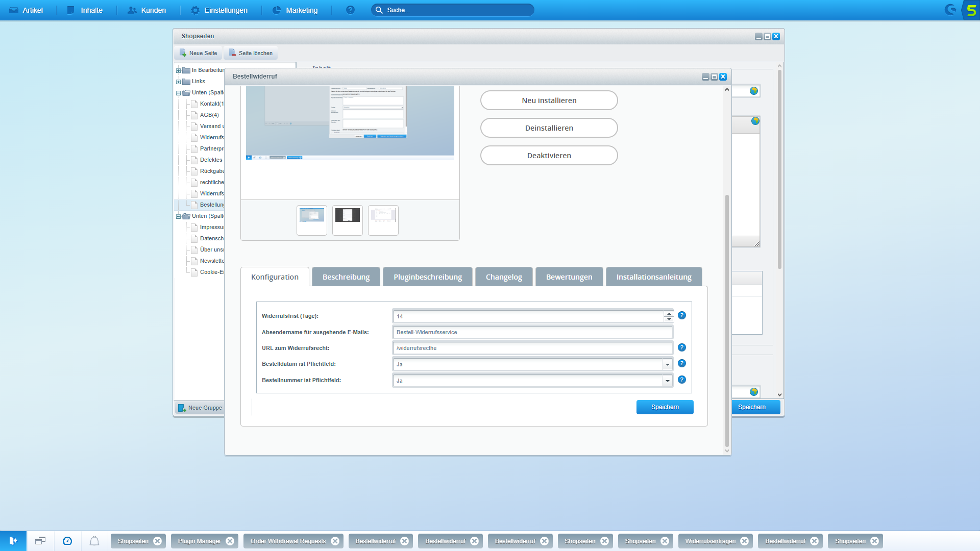Switch to the Pluginbeschreibung tab
Image resolution: width=980 pixels, height=551 pixels.
point(428,277)
